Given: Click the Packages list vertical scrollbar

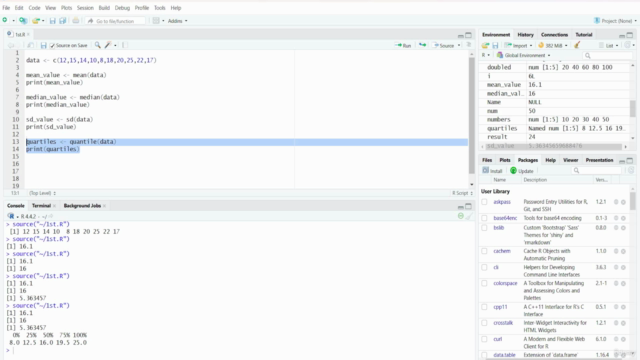Looking at the screenshot, I should pyautogui.click(x=632, y=202).
